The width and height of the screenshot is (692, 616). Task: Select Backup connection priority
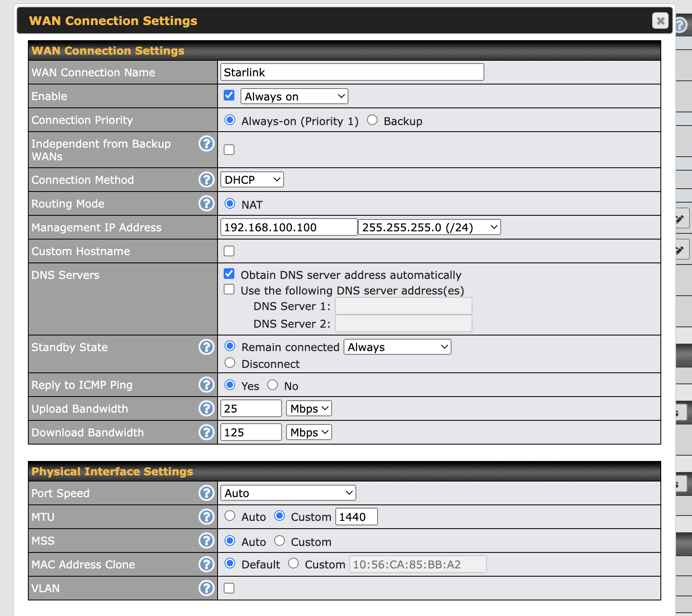coord(372,120)
